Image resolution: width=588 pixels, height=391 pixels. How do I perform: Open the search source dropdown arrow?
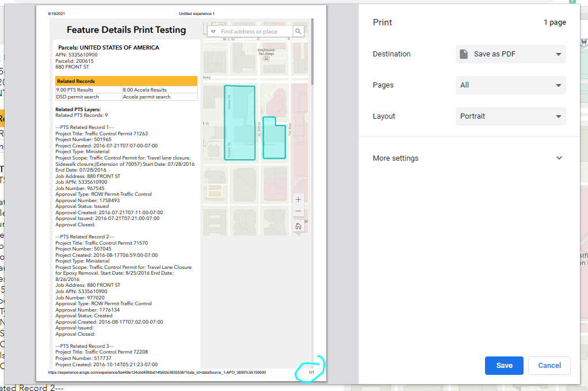tap(213, 32)
